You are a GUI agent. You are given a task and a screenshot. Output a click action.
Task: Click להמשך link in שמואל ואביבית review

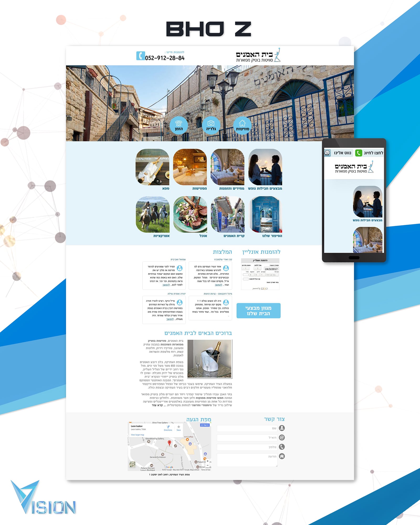166,285
